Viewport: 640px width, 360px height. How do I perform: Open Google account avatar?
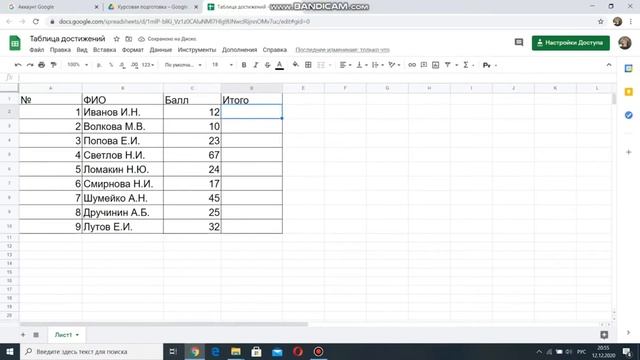pos(624,42)
